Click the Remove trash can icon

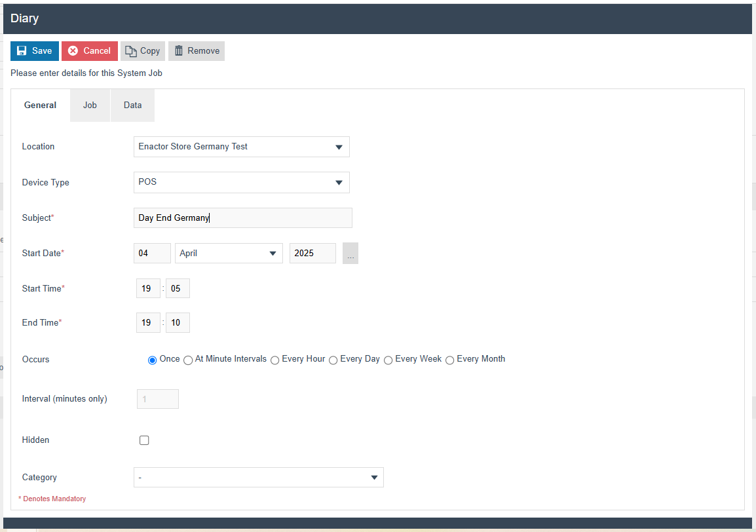click(x=179, y=51)
